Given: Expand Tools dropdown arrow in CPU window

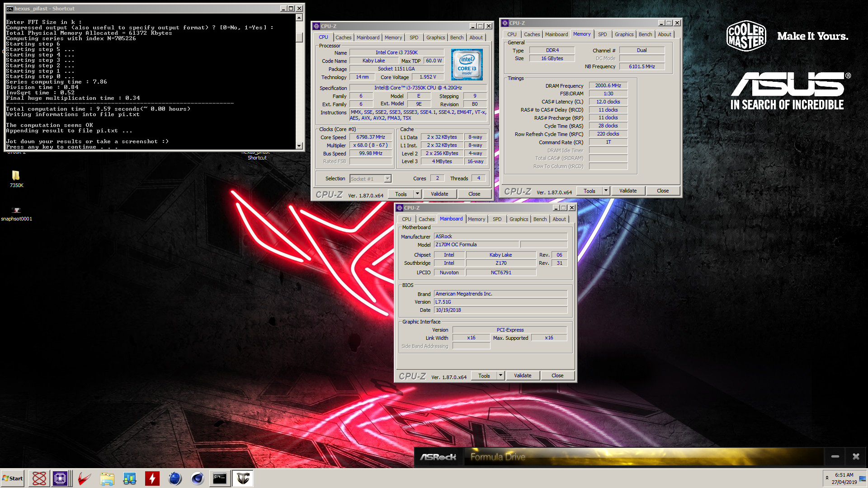Looking at the screenshot, I should pyautogui.click(x=417, y=194).
